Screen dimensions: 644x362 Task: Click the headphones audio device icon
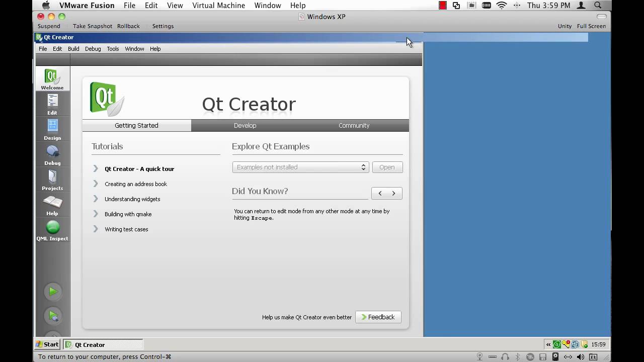click(x=505, y=356)
